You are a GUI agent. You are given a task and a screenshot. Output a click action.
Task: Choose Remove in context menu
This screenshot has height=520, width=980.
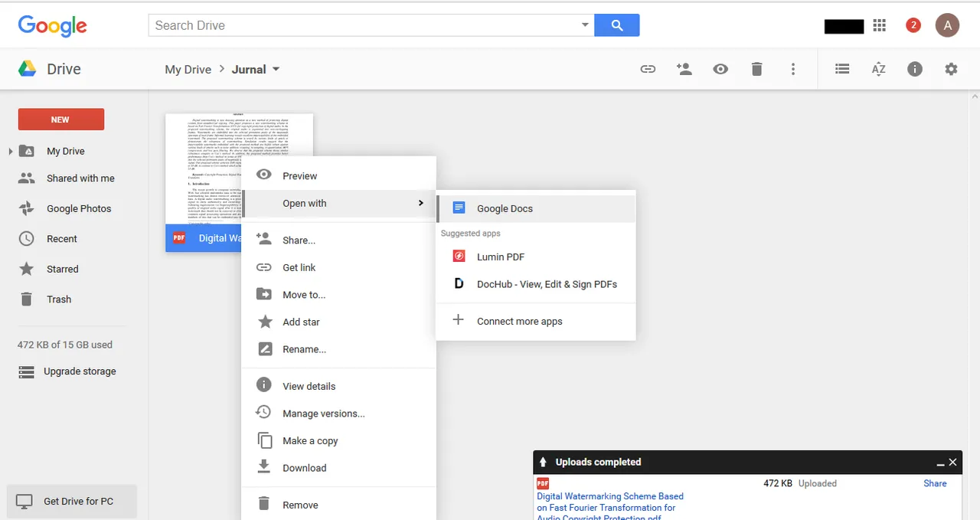(x=338, y=505)
